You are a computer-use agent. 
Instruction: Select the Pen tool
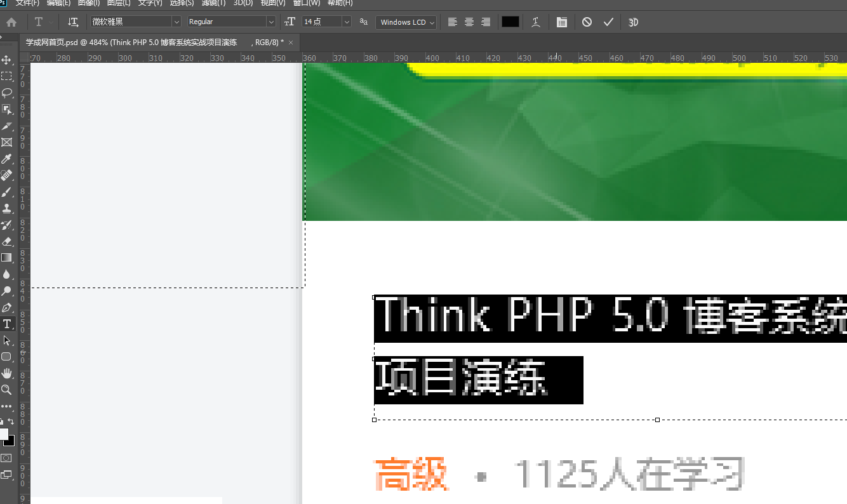pos(6,307)
